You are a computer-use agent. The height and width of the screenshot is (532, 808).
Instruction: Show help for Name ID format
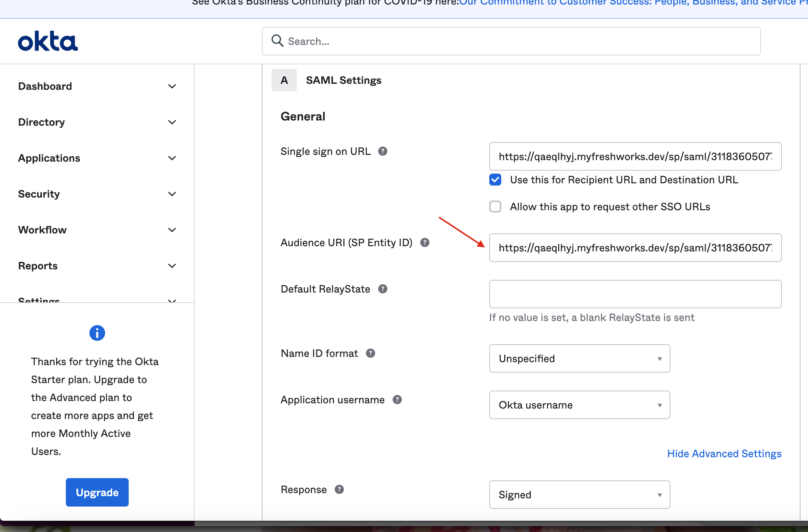point(370,353)
